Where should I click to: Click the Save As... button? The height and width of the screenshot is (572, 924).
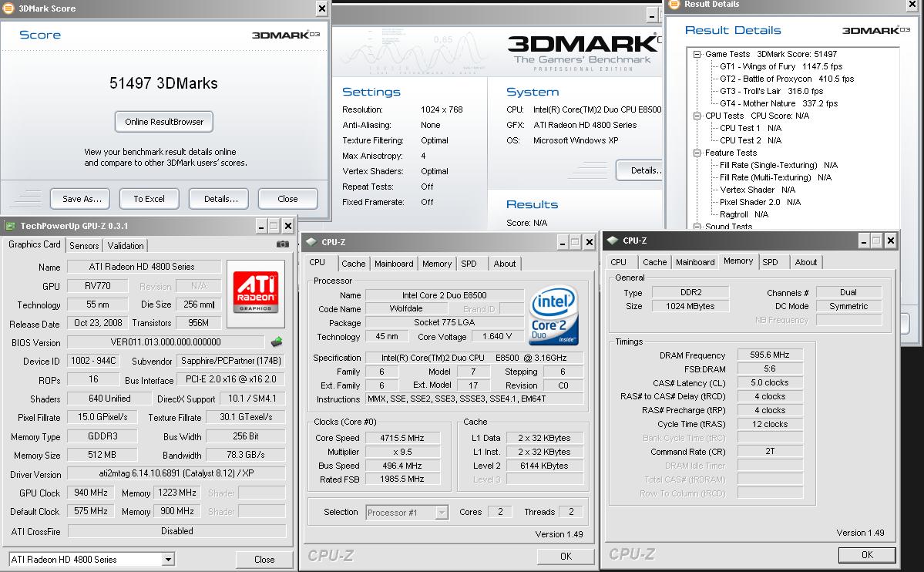[x=82, y=199]
